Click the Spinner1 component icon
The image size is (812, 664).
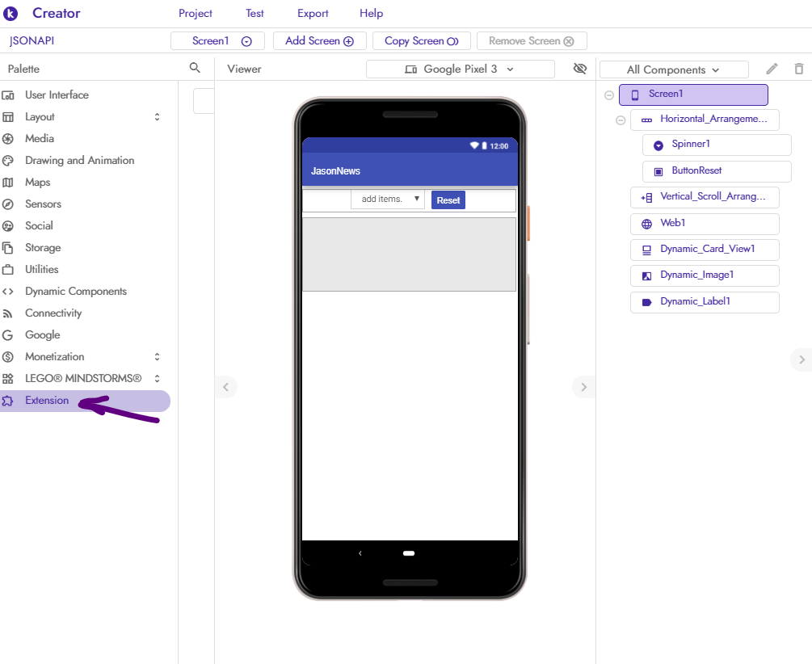(x=658, y=145)
